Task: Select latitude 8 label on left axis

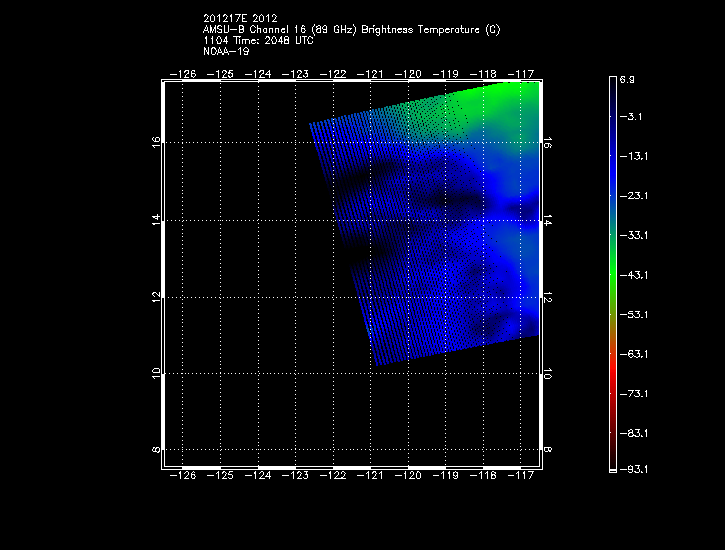Action: [156, 451]
